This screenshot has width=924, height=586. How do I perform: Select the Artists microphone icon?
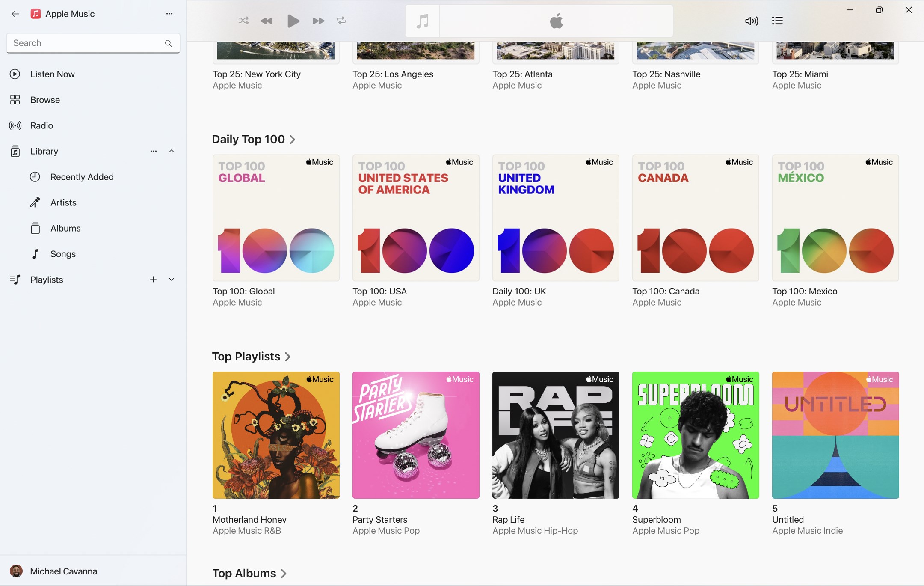35,202
